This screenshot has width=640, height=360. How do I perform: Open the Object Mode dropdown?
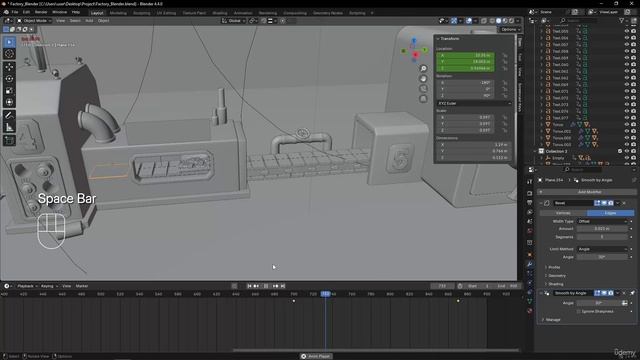(35, 20)
